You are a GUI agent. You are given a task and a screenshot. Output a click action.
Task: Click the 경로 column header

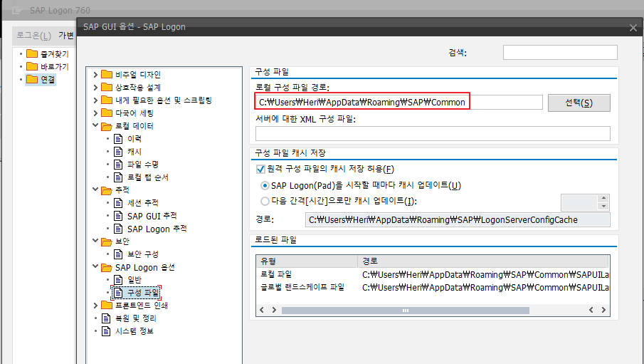pyautogui.click(x=483, y=261)
